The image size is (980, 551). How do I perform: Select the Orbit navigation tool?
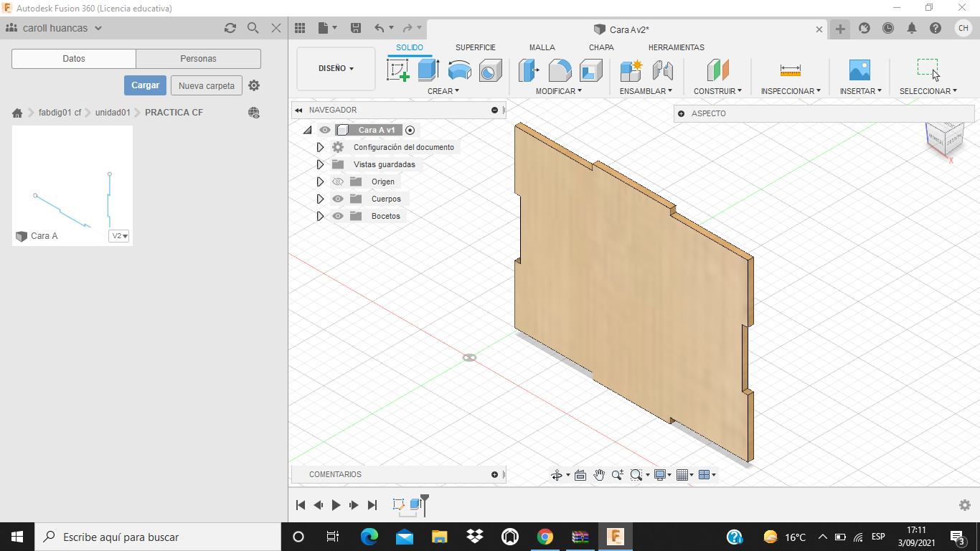[557, 475]
